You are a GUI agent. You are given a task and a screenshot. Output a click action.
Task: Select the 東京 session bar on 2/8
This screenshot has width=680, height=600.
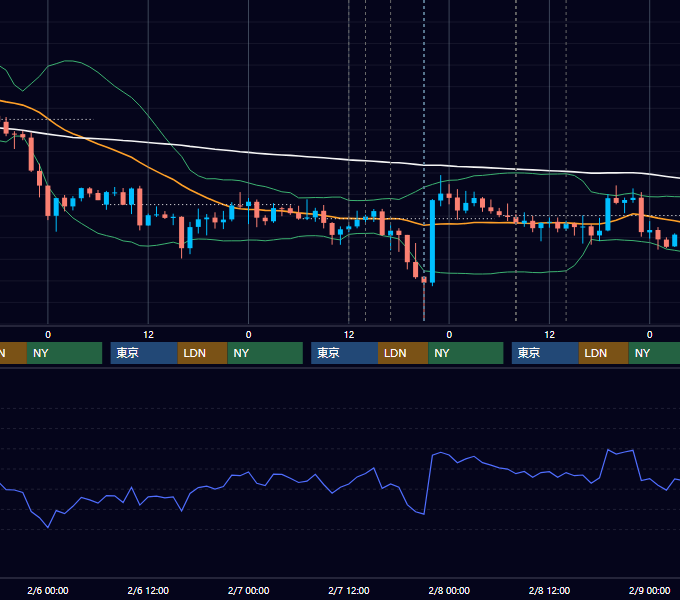pos(545,353)
